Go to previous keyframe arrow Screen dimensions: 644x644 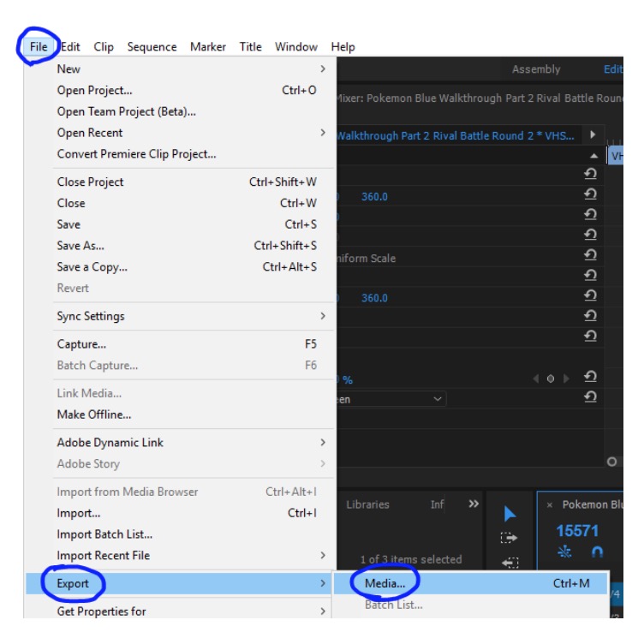536,379
